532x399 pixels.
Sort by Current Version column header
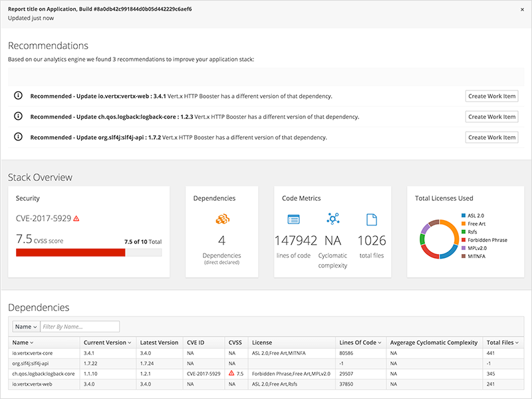107,342
